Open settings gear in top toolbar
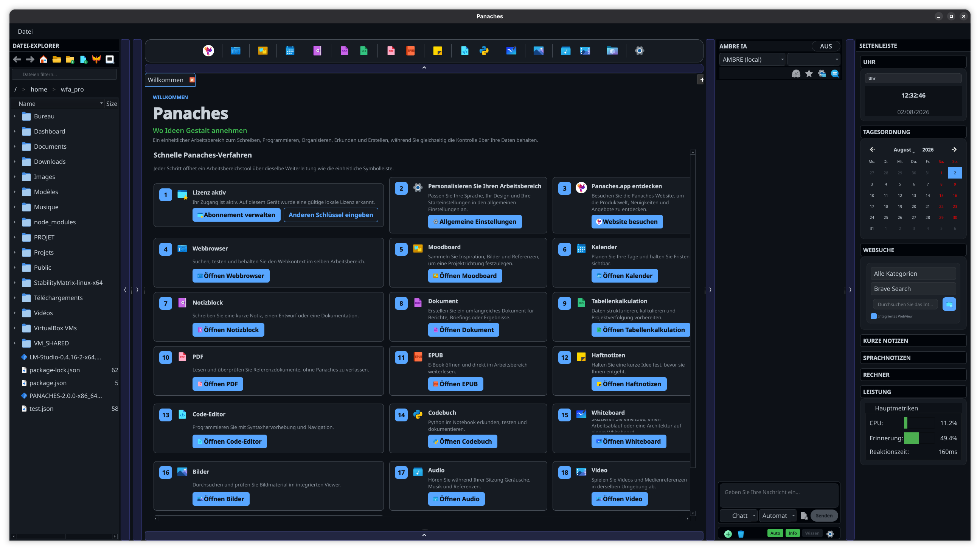 [x=640, y=51]
